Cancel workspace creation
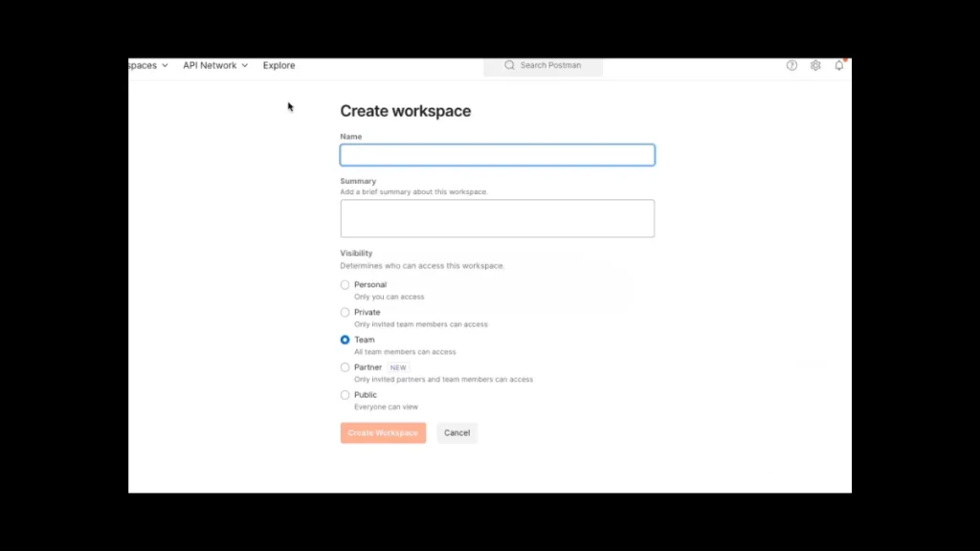 (x=457, y=432)
